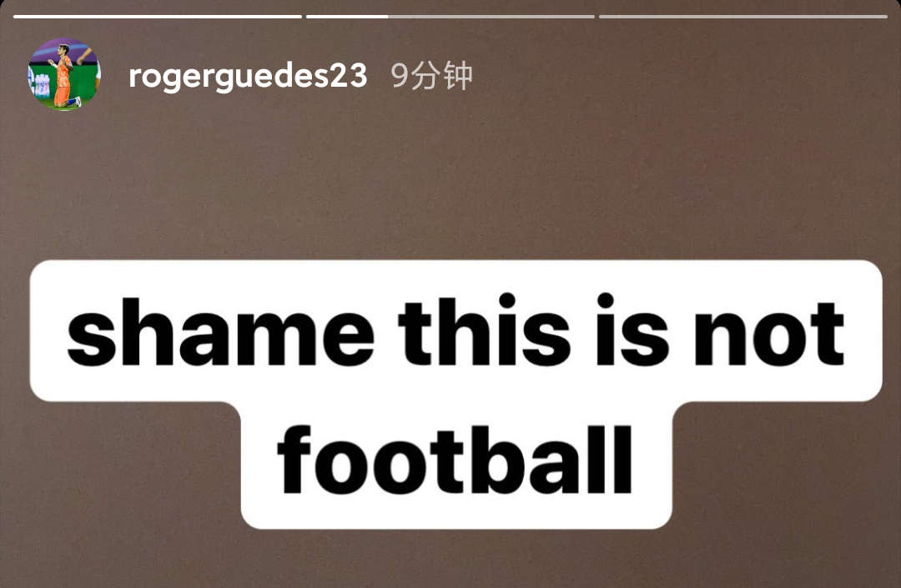Image resolution: width=901 pixels, height=588 pixels.
Task: Click the word "is" in the sticker
Action: 631,331
